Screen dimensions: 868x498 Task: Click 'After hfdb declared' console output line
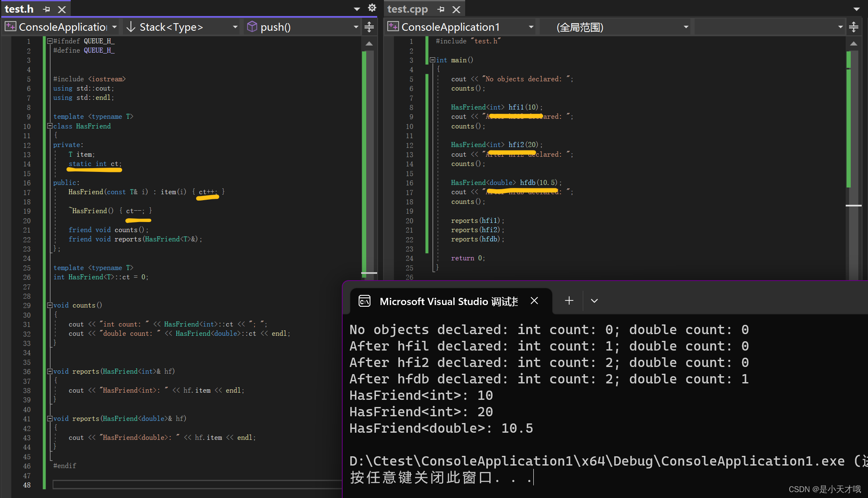[x=549, y=379]
